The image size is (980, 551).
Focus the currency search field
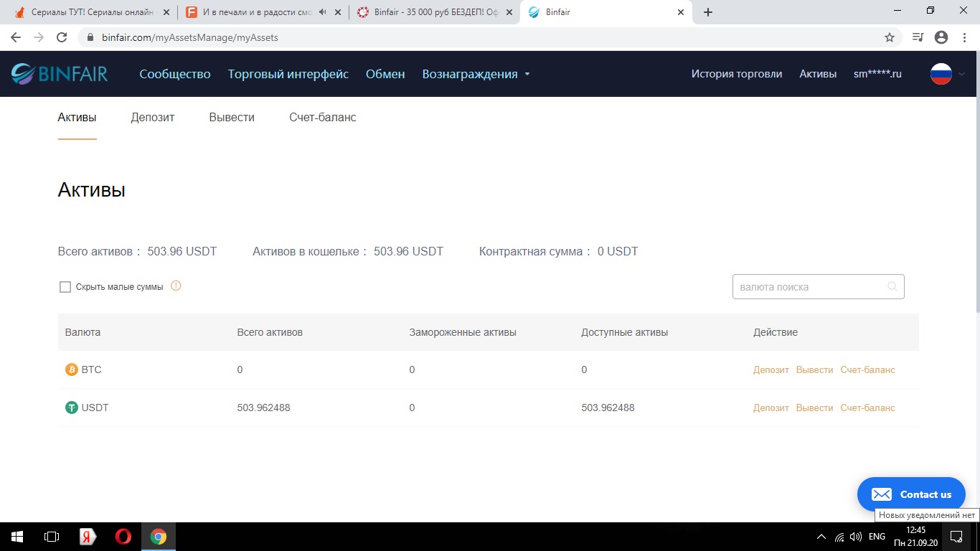click(818, 286)
